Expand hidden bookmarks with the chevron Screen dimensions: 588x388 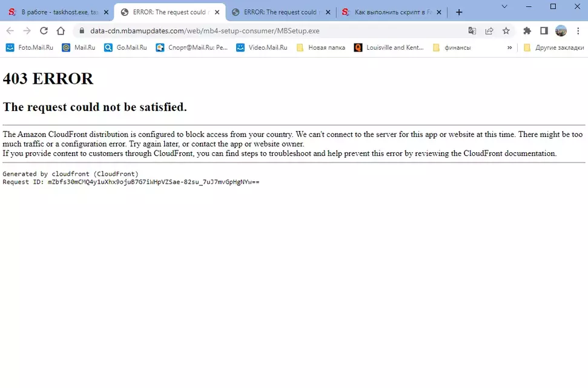click(509, 47)
